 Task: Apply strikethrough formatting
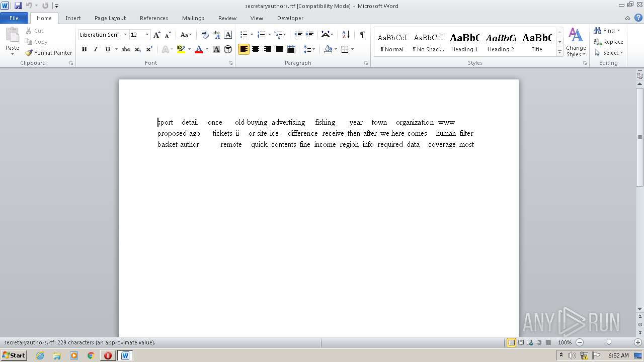tap(126, 49)
